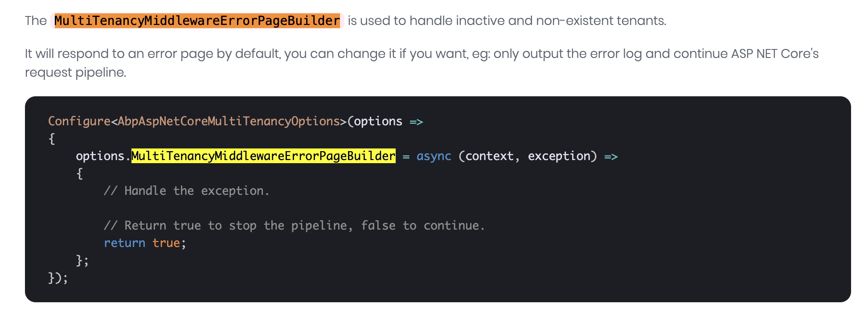Click the 'Handle the exception' comment

[x=187, y=191]
